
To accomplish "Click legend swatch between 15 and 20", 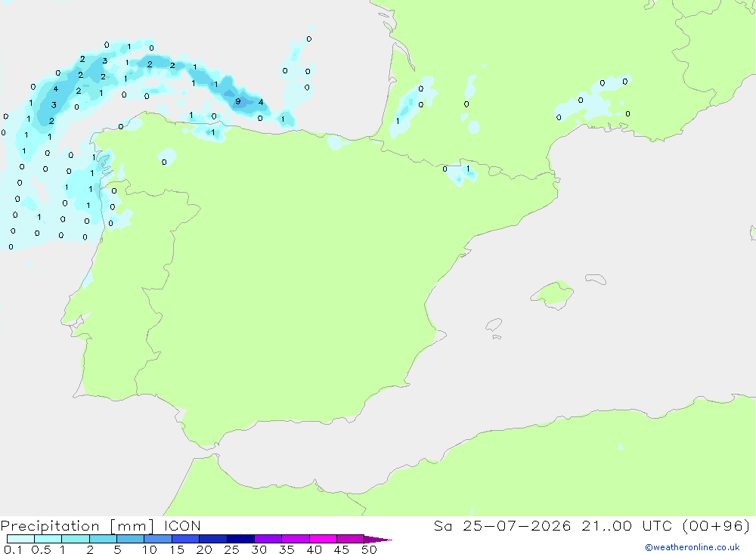I will (186, 539).
